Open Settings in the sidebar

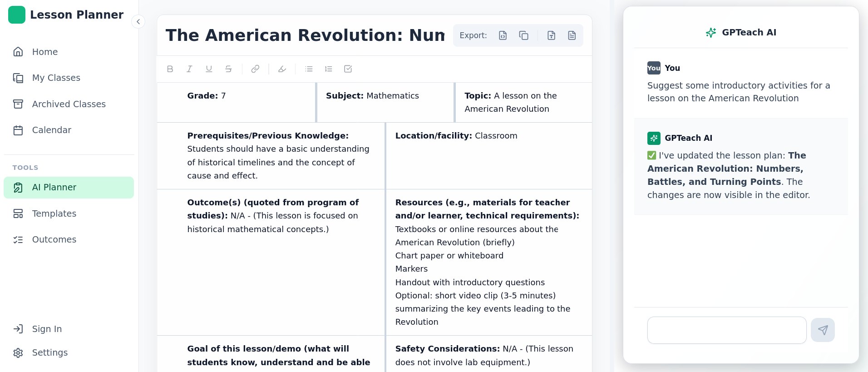click(69, 352)
